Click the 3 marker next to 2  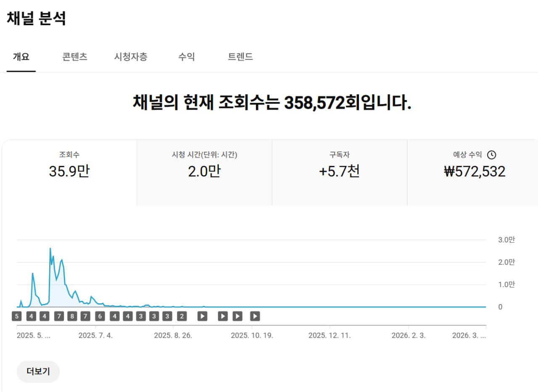click(168, 316)
